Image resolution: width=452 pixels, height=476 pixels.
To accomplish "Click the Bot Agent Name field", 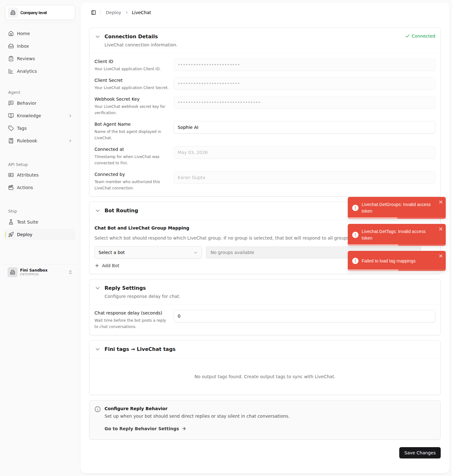I will [304, 127].
